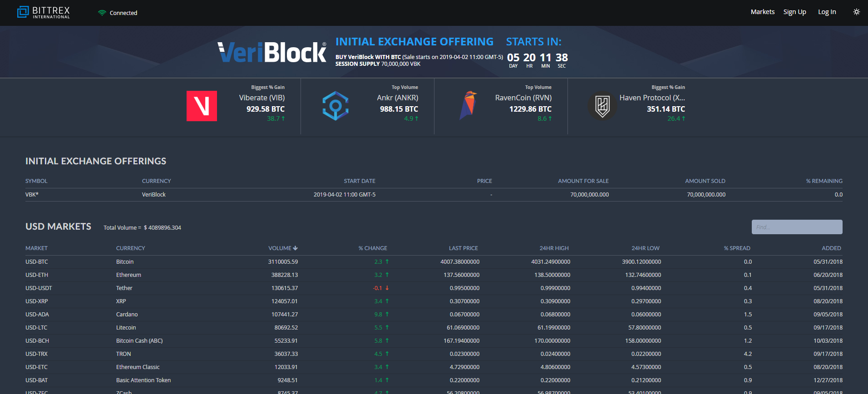868x394 pixels.
Task: Click the USD-TRX market
Action: point(36,354)
